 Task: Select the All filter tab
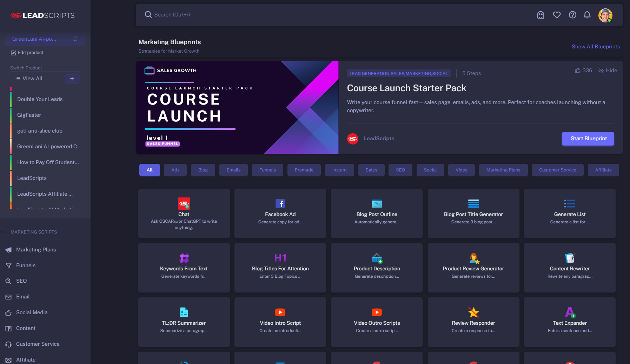[x=150, y=170]
